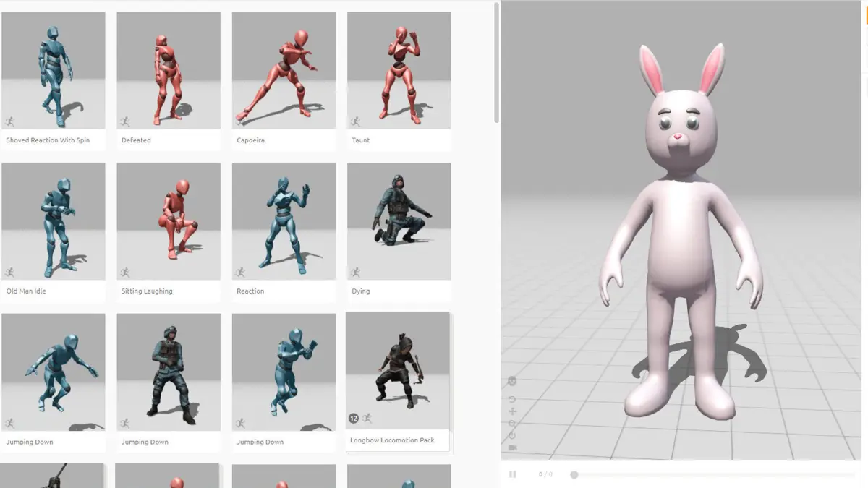Select the Old Man Idle thumbnail
Viewport: 868px width, 488px height.
(x=54, y=221)
